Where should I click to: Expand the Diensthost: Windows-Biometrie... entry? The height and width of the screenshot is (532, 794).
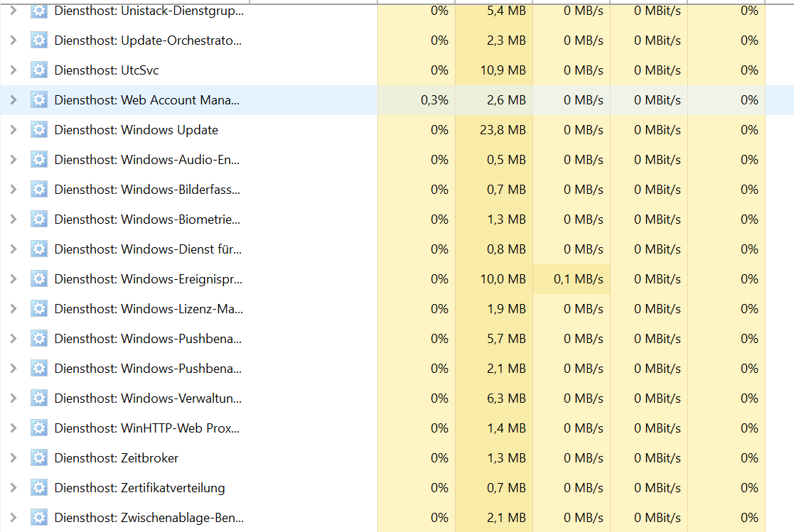(14, 219)
